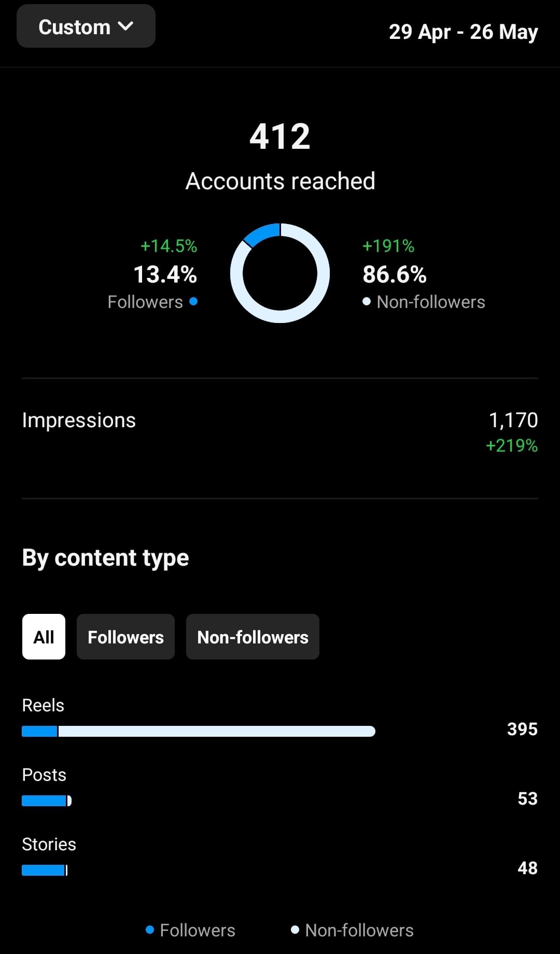The width and height of the screenshot is (560, 954).
Task: Click the Reels progress bar
Action: coord(199,731)
